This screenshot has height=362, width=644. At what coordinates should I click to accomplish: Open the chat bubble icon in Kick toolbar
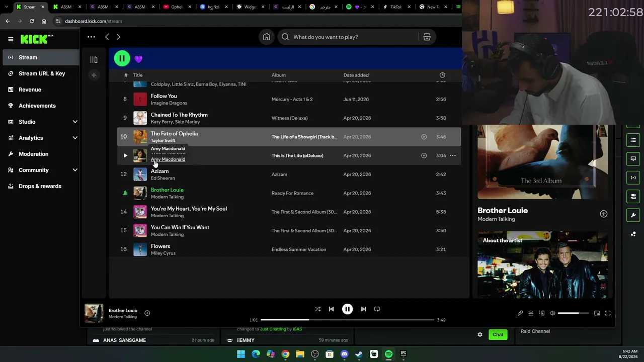click(x=633, y=159)
